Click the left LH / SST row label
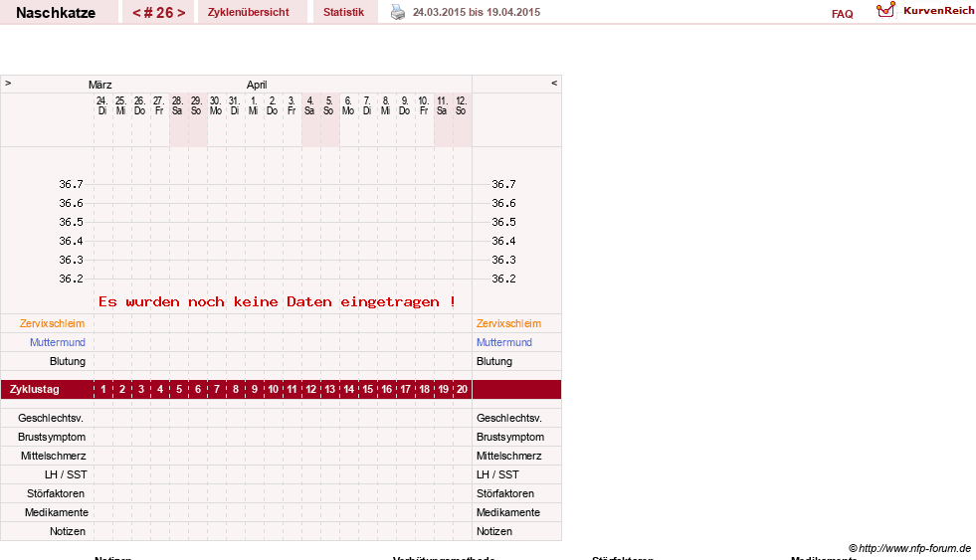The width and height of the screenshot is (976, 560). [66, 474]
